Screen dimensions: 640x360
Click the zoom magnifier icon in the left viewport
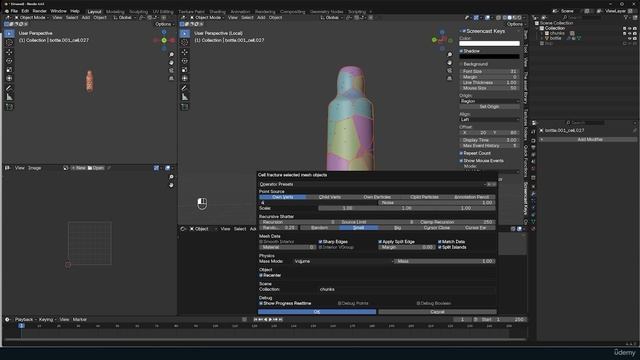coord(171,55)
